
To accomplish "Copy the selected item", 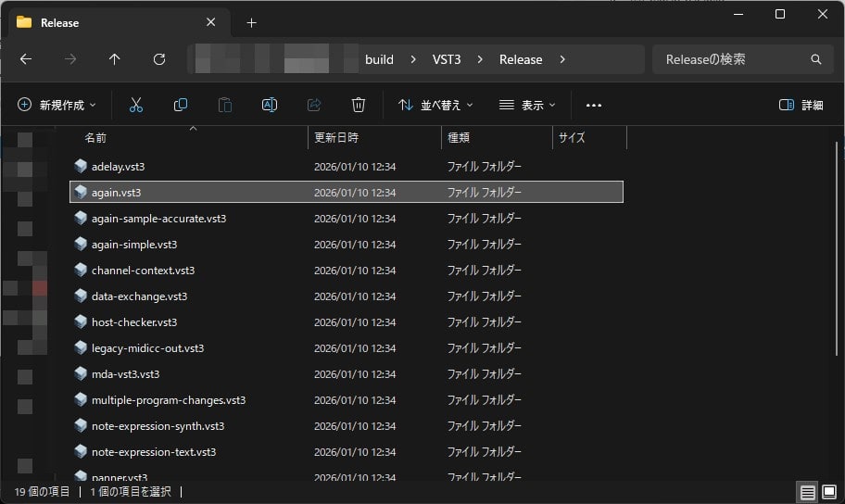I will [181, 105].
